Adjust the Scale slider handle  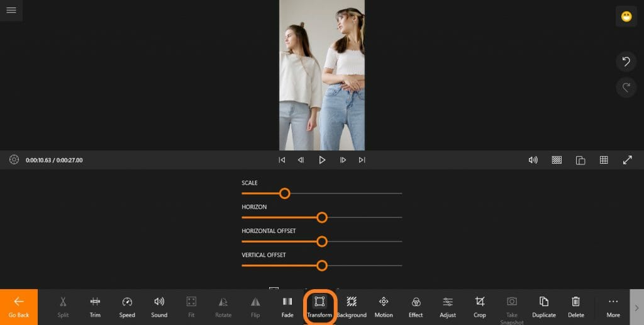285,193
